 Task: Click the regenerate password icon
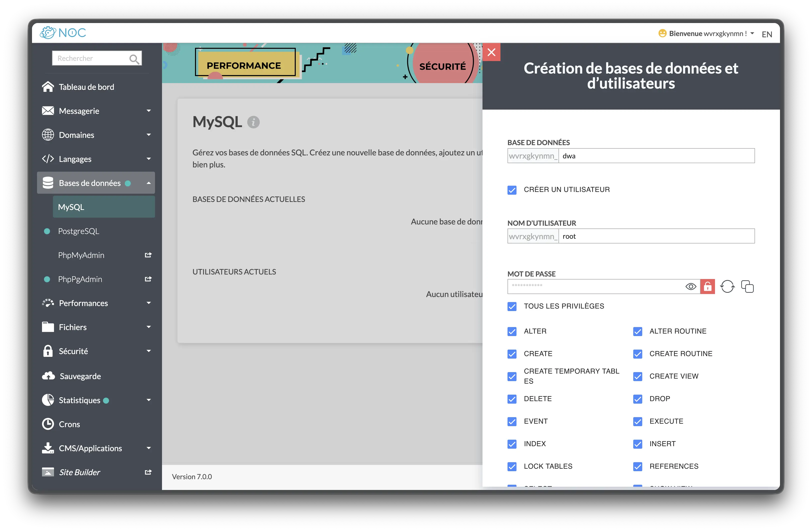(727, 287)
